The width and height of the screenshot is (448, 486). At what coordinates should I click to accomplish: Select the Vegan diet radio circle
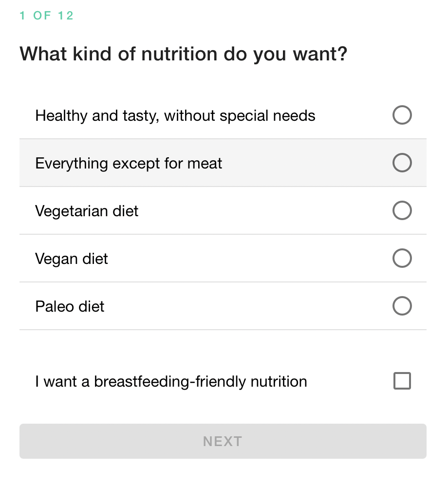point(402,259)
